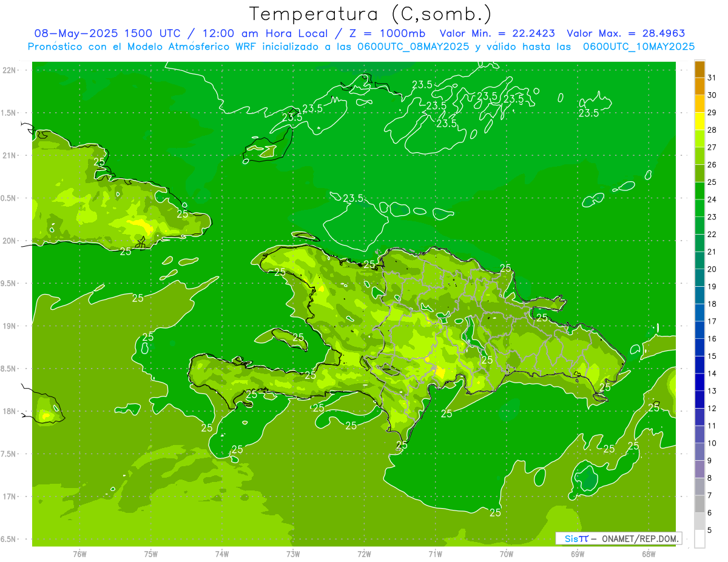The width and height of the screenshot is (728, 562).
Task: Click the '21N' latitude axis label
Action: coord(10,155)
